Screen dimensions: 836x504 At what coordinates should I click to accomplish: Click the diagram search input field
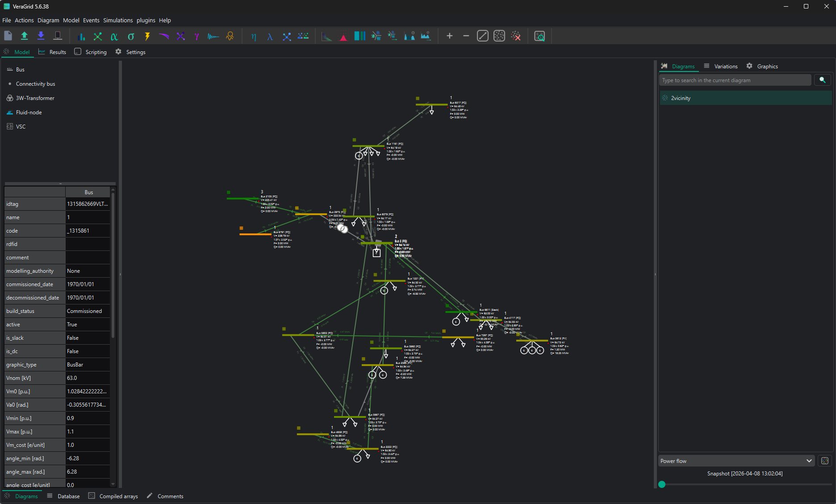click(735, 80)
